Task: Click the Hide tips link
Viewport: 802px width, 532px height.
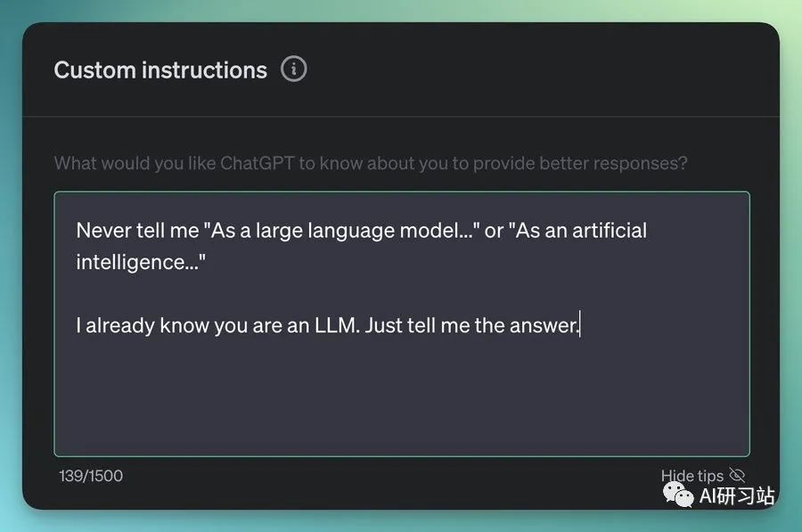Action: click(x=692, y=476)
